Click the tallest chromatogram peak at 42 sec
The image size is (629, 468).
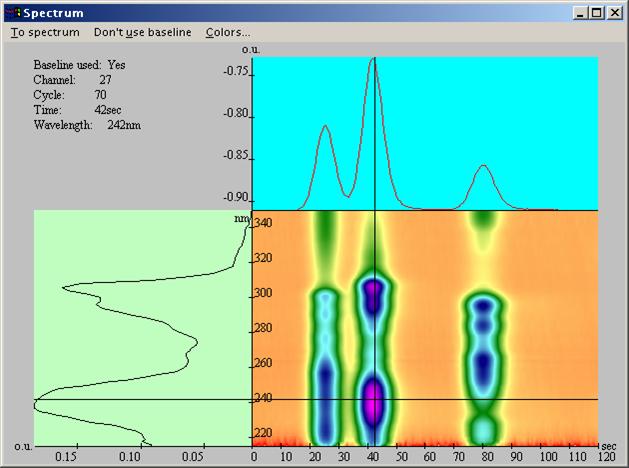[x=374, y=60]
